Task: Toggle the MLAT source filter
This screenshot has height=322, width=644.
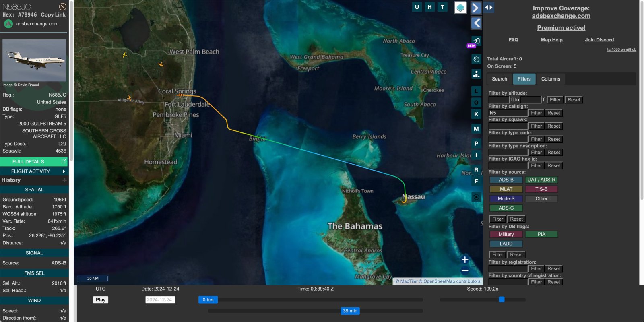Action: point(506,189)
